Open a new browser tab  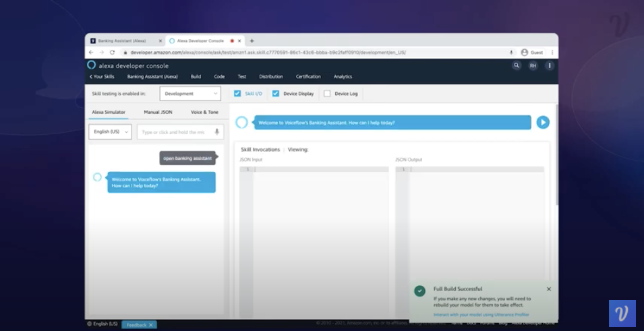tap(252, 40)
